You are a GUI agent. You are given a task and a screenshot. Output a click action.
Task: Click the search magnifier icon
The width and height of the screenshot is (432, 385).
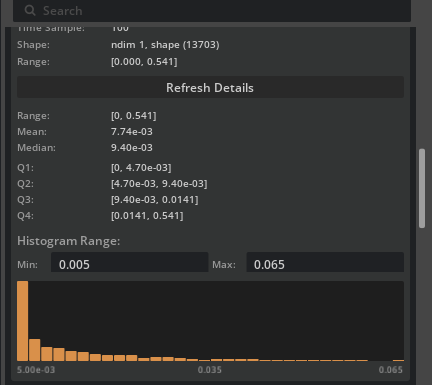click(x=30, y=11)
